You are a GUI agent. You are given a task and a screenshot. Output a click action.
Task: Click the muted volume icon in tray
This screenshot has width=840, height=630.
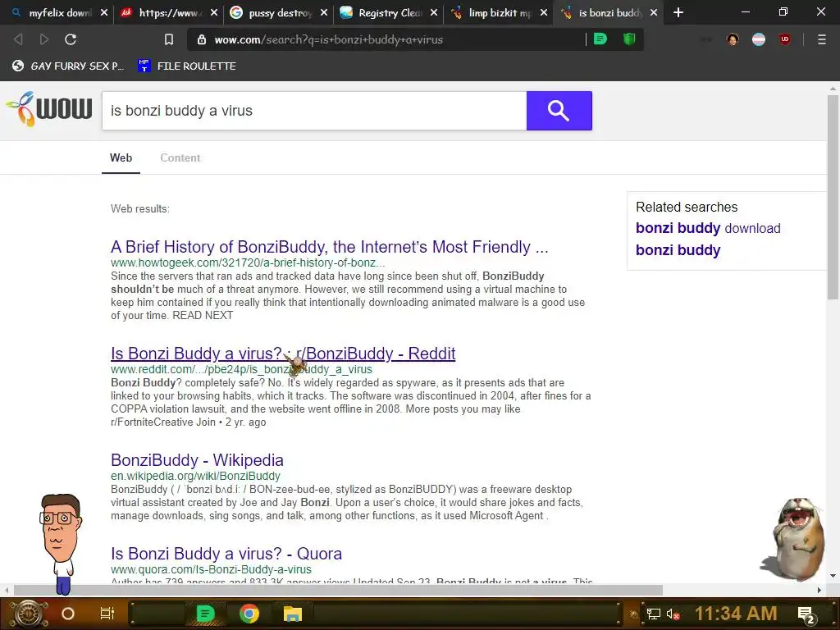(x=673, y=614)
